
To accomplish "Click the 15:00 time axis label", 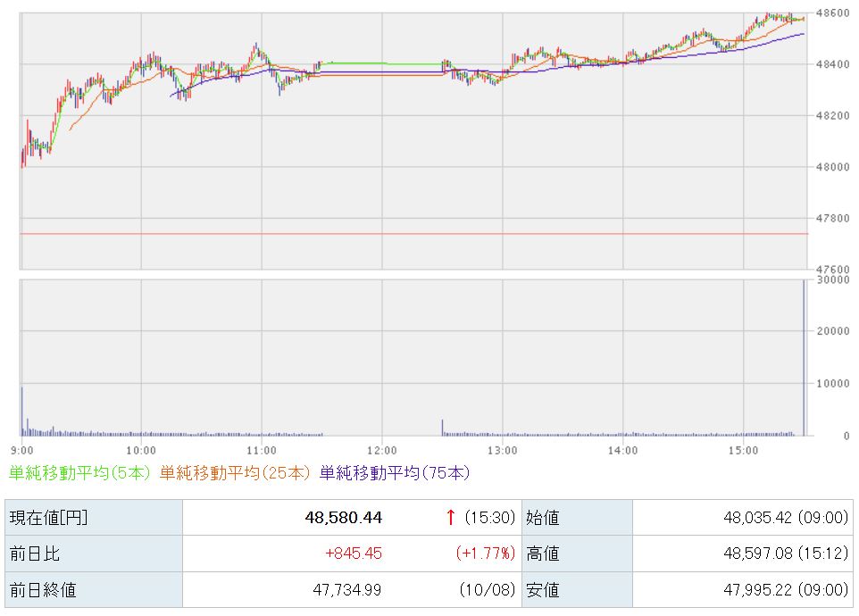I will (743, 450).
